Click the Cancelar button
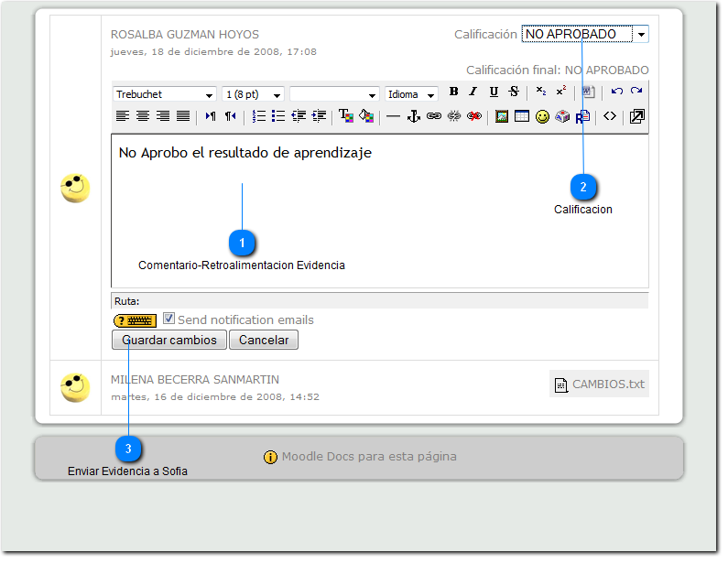Image resolution: width=728 pixels, height=563 pixels. tap(264, 340)
